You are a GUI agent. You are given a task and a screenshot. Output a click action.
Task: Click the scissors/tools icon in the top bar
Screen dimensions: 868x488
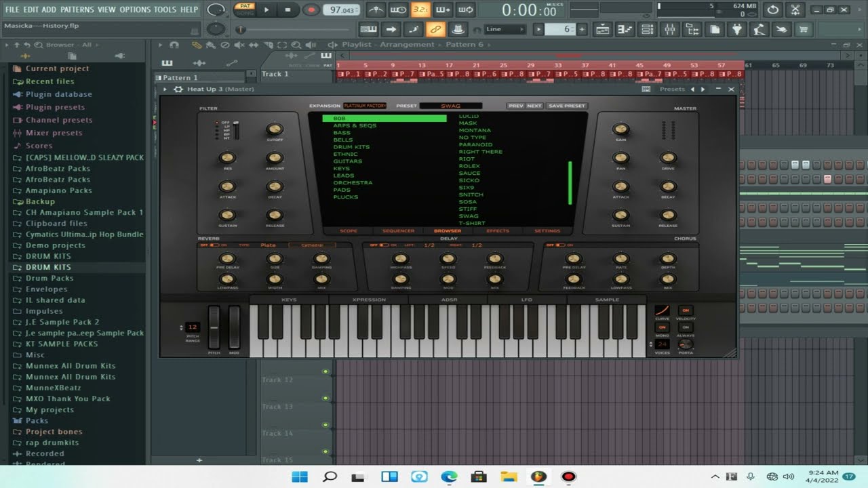(x=796, y=9)
